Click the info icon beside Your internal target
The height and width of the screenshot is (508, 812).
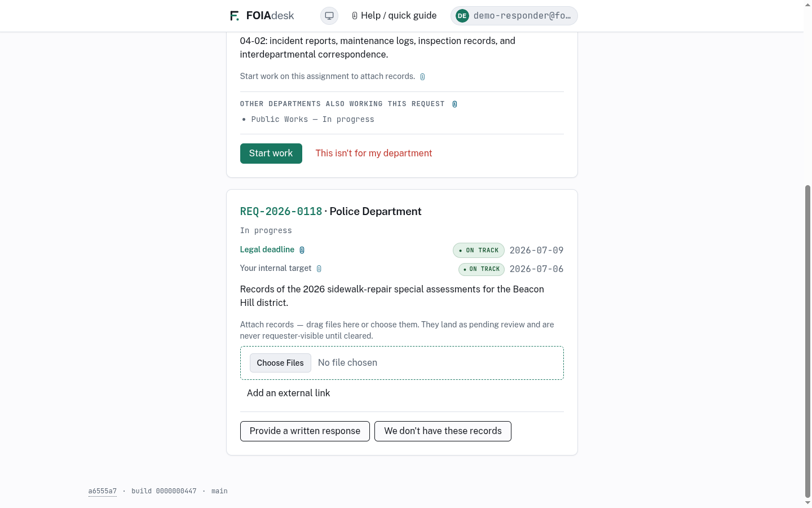coord(319,269)
